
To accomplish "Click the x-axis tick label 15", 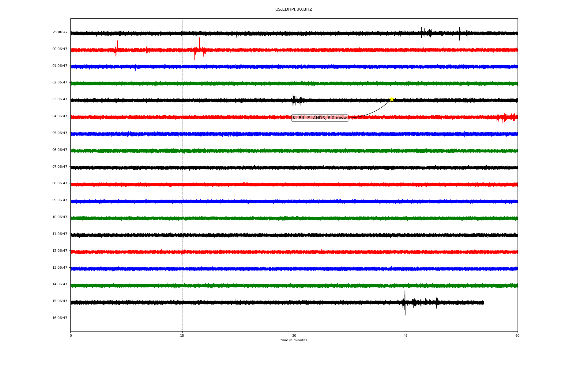I will [x=182, y=336].
